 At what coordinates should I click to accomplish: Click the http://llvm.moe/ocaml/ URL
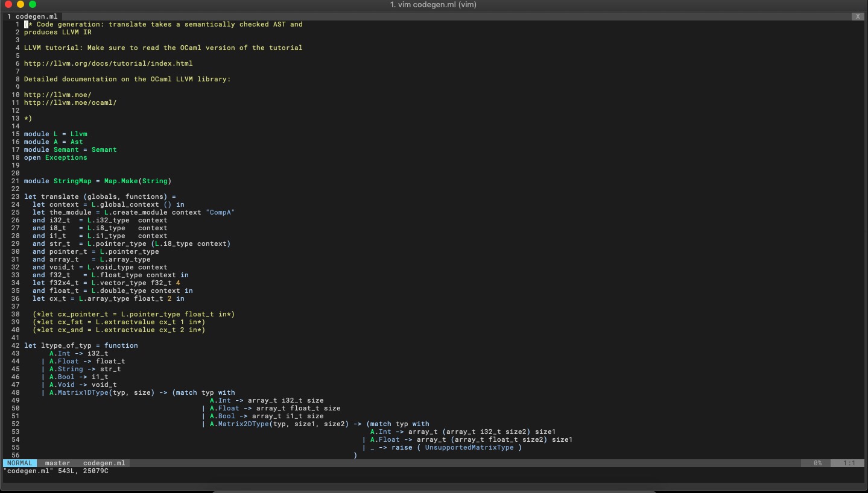(x=70, y=102)
